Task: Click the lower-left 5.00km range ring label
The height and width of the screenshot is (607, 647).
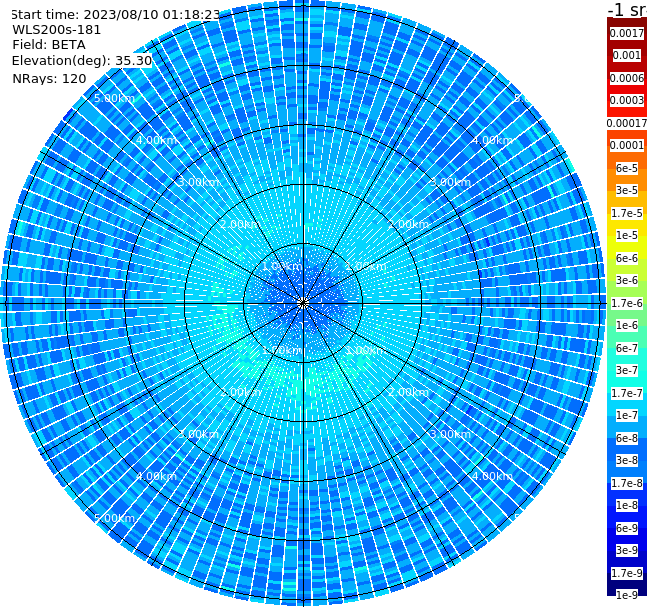Action: 115,518
